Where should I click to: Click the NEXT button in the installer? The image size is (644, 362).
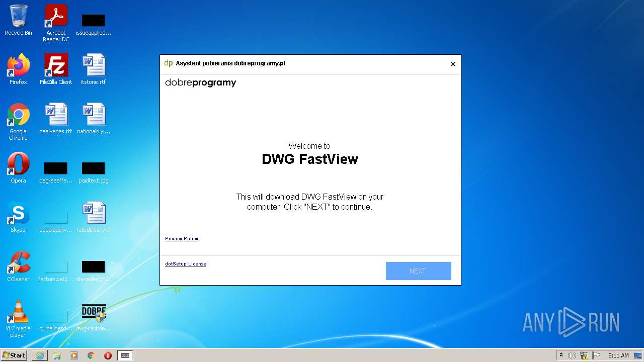pos(418,271)
